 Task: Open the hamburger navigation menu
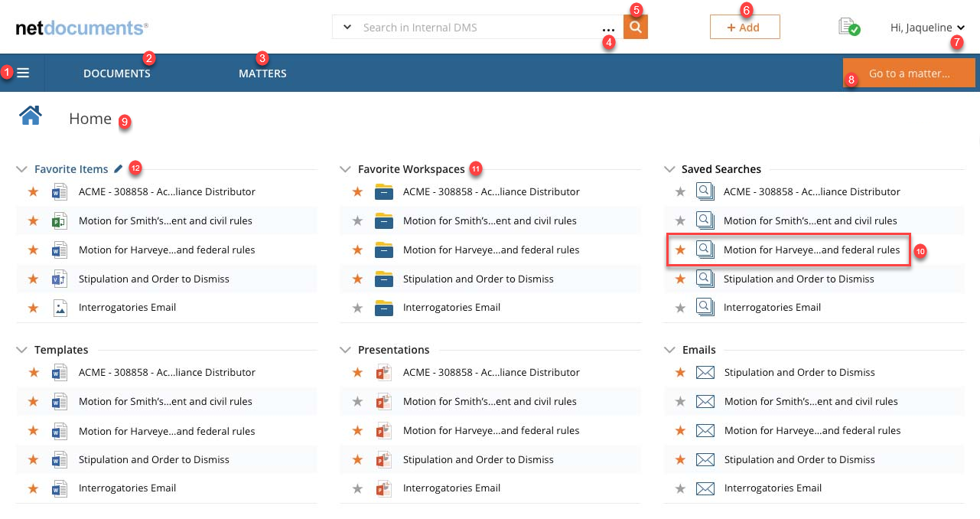[23, 73]
